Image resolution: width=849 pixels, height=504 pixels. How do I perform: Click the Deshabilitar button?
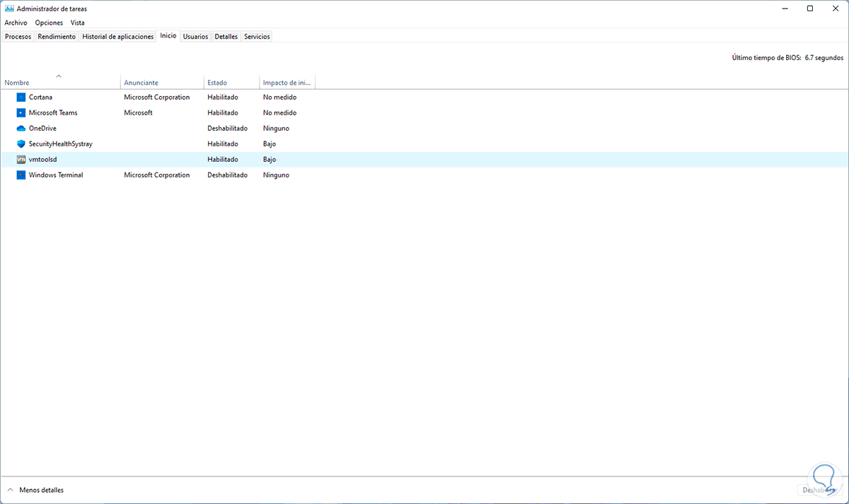[x=820, y=490]
